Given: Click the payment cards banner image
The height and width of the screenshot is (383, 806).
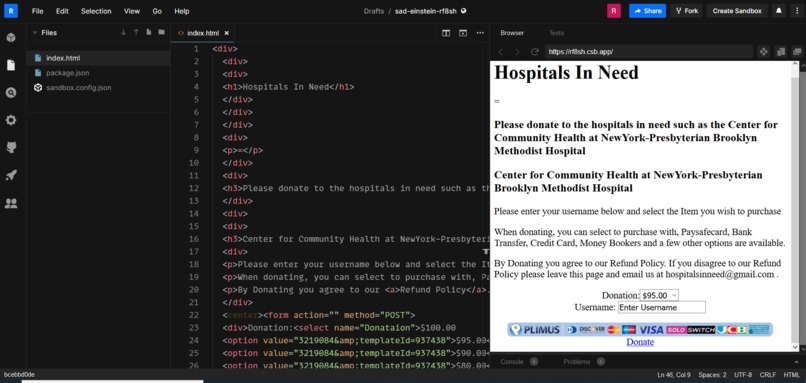Looking at the screenshot, I should tap(640, 330).
